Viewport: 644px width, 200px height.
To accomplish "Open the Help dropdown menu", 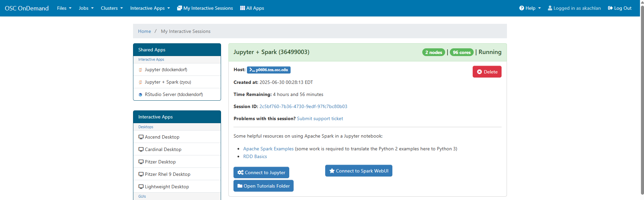I will [x=530, y=8].
